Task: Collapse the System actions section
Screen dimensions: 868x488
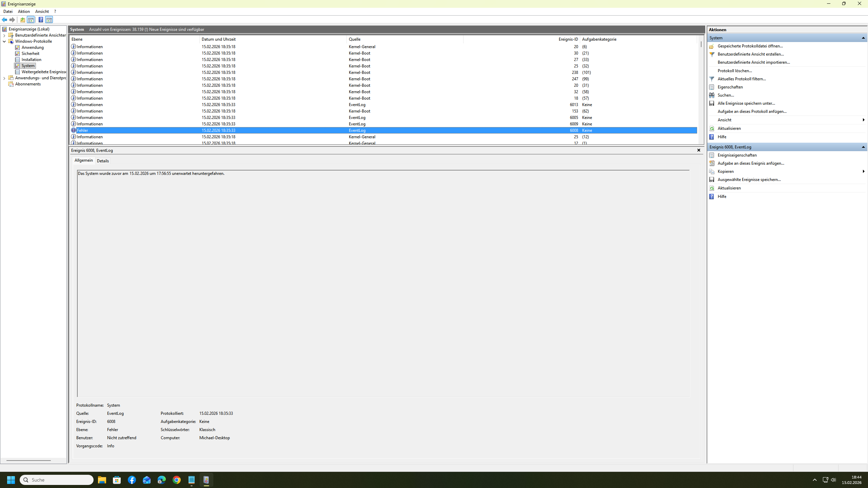Action: 863,38
